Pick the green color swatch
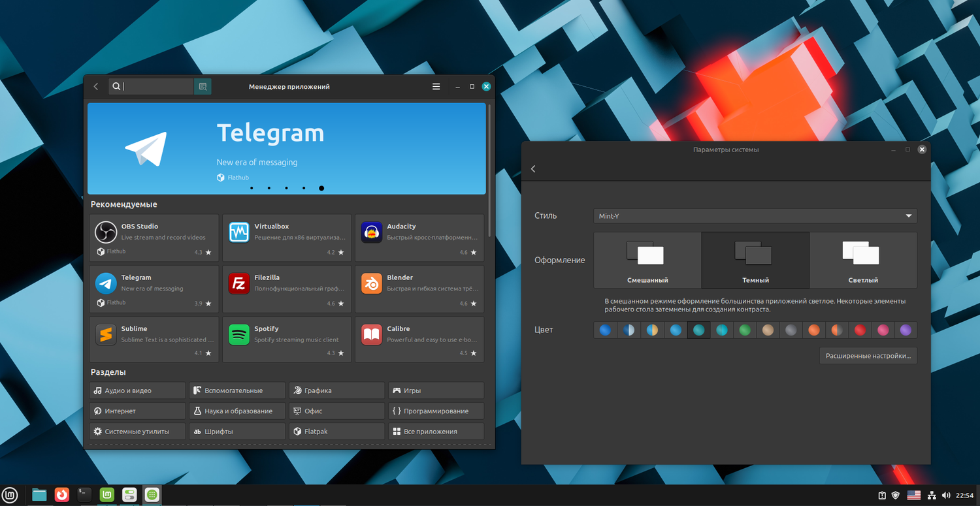Viewport: 980px width, 506px height. coord(744,330)
